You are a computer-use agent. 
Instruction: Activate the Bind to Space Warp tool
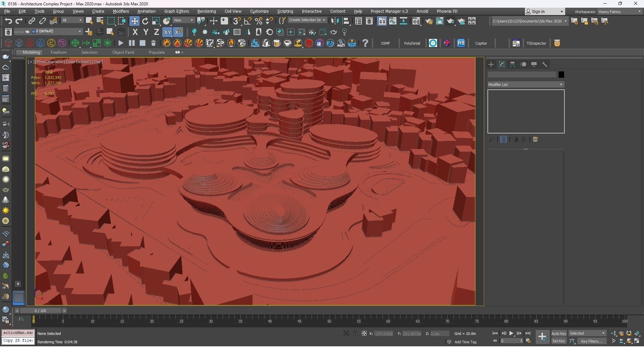[x=53, y=21]
